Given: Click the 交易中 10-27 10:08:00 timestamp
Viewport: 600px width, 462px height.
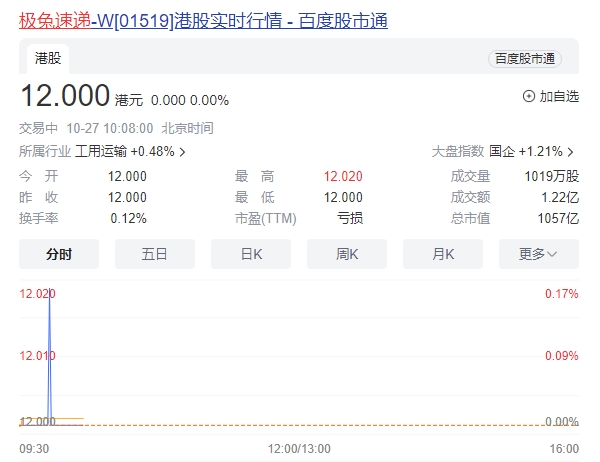Looking at the screenshot, I should (86, 128).
